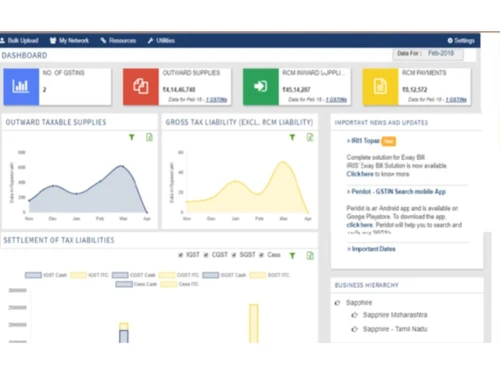Follow Click here link for Eway Bill
Screen dimensions: 500x375
point(360,174)
